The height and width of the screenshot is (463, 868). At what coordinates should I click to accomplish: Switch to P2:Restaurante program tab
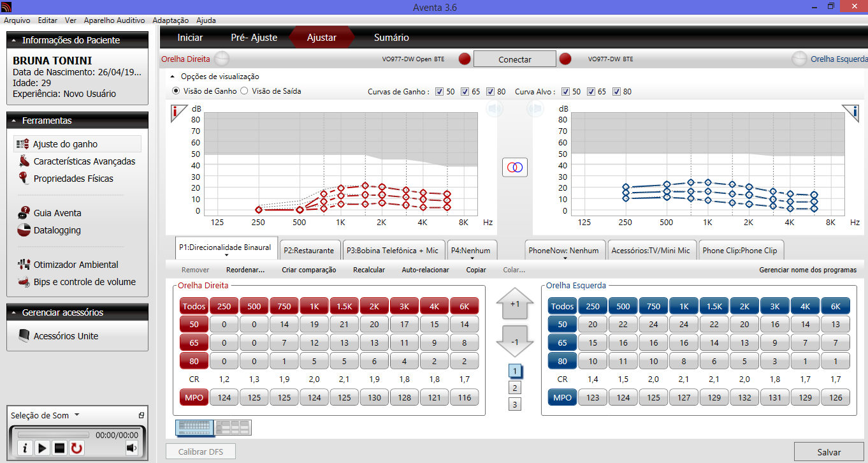coord(309,251)
